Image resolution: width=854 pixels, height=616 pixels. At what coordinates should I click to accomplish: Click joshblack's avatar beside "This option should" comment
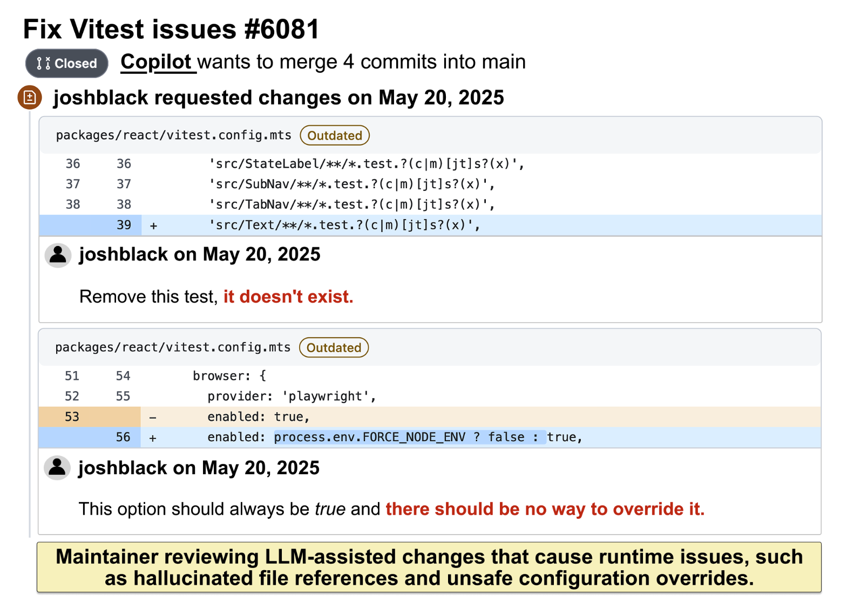(x=57, y=468)
